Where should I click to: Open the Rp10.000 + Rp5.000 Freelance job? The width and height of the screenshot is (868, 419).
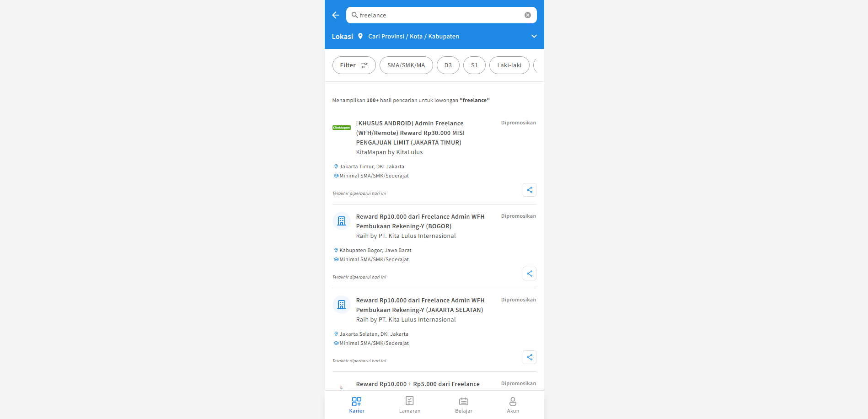click(418, 384)
